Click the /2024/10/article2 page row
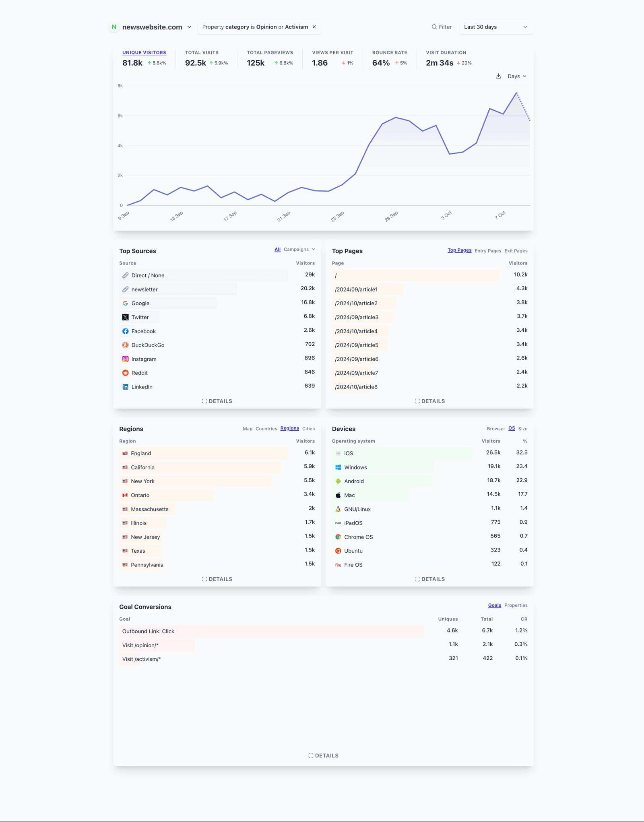644x822 pixels. (x=430, y=303)
